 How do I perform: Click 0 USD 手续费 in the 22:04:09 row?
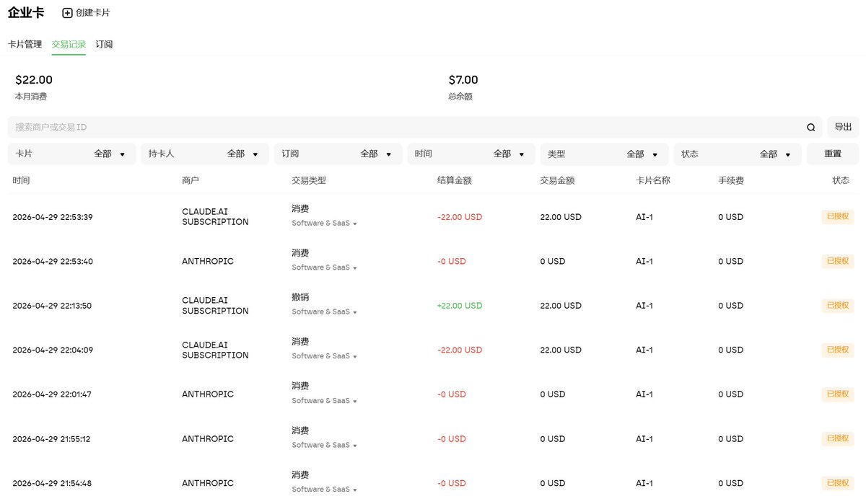pos(730,350)
